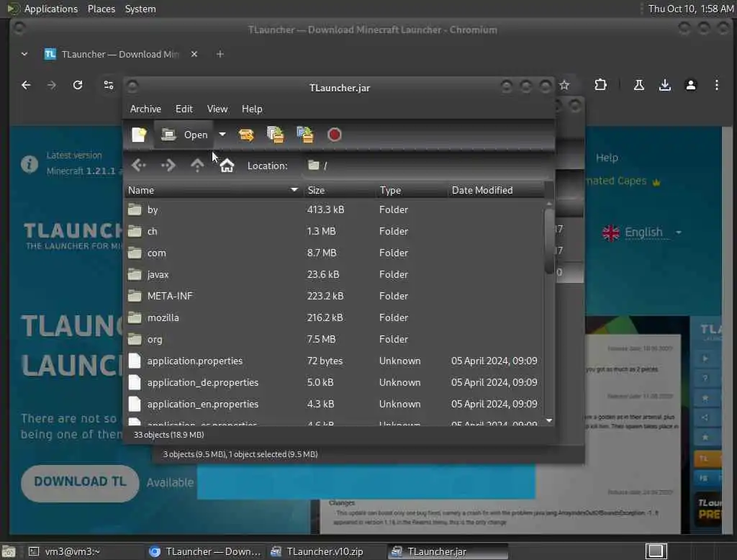The width and height of the screenshot is (737, 560).
Task: Select the 'ch' folder row
Action: pyautogui.click(x=334, y=231)
